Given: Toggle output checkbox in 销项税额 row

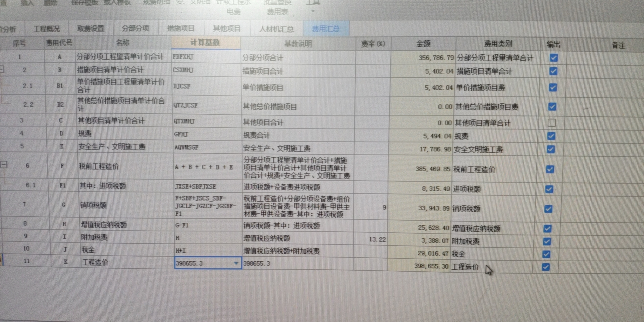Looking at the screenshot, I should pos(548,209).
